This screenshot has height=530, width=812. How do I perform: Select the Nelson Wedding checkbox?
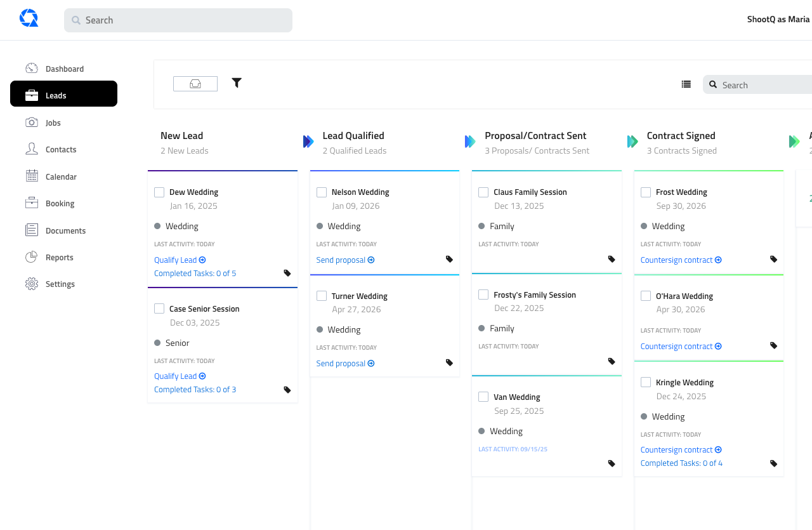coord(322,192)
